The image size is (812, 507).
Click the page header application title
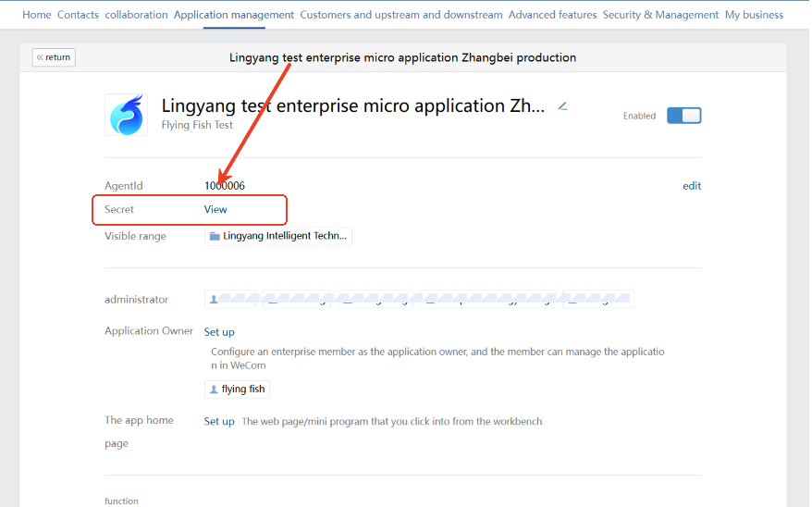point(403,57)
